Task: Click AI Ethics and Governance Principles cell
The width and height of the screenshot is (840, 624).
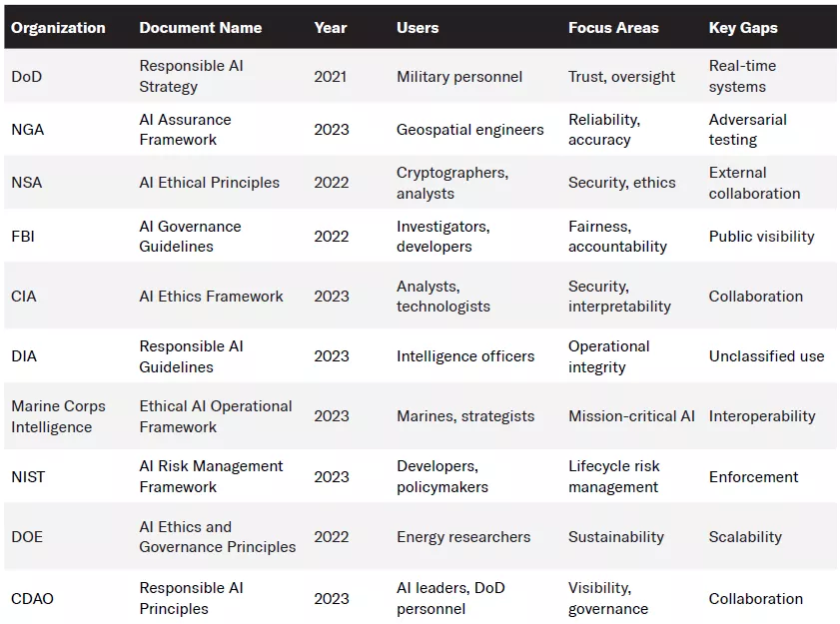Action: [218, 537]
